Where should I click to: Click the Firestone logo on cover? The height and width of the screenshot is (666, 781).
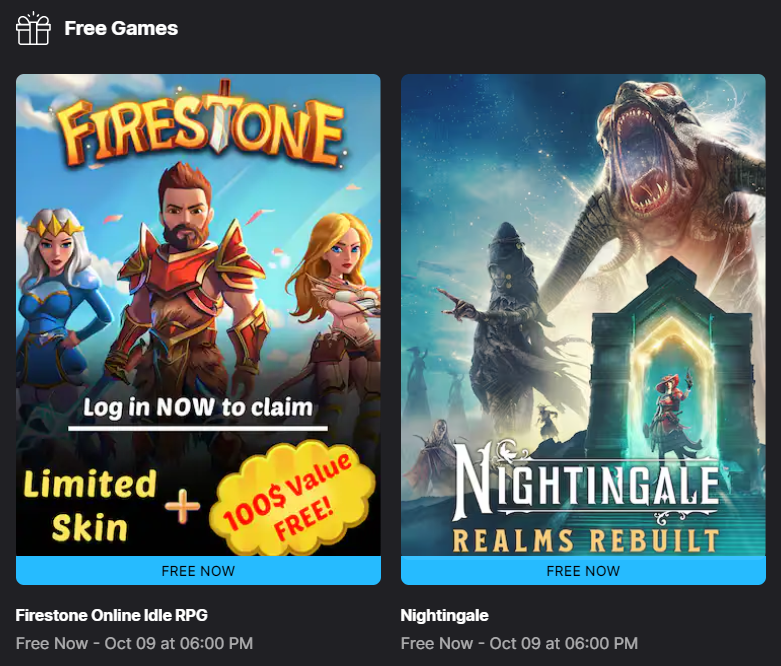point(201,125)
